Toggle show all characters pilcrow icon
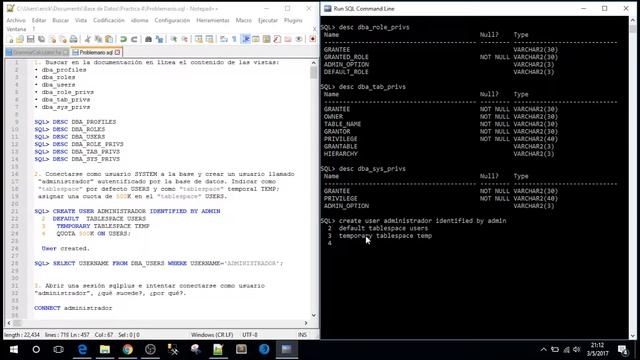The height and width of the screenshot is (360, 640). [234, 39]
